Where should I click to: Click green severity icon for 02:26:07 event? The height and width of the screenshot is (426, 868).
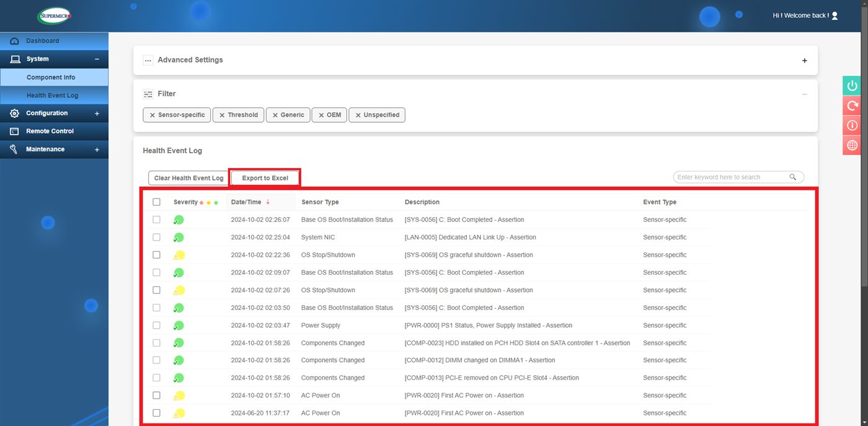click(179, 220)
